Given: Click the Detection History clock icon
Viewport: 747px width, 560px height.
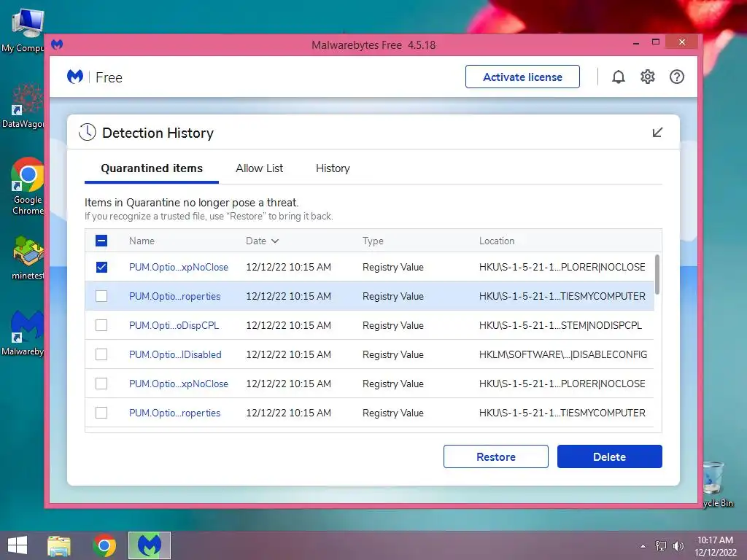Looking at the screenshot, I should 88,133.
